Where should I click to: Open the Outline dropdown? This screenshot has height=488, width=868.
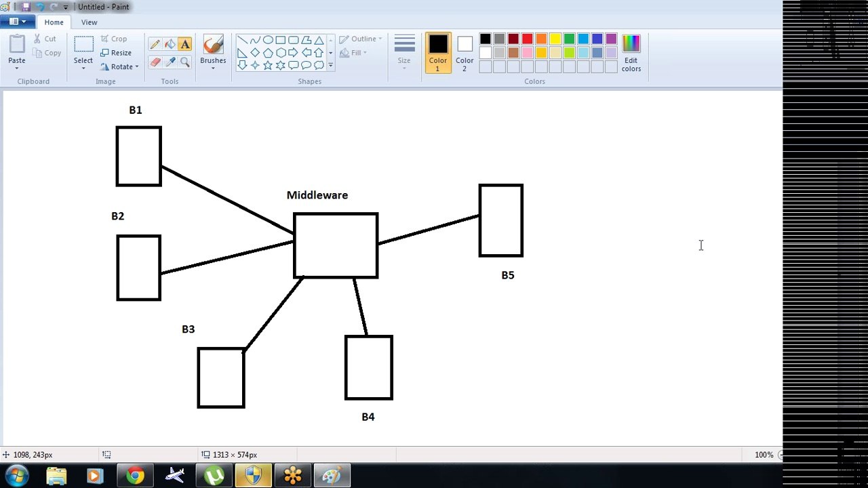coord(361,39)
